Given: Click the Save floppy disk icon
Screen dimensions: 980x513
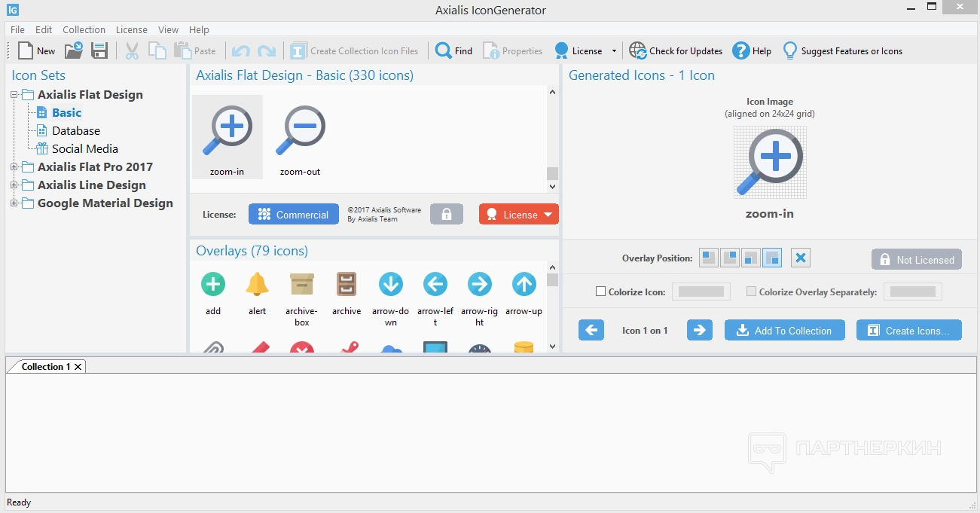Looking at the screenshot, I should (x=99, y=50).
